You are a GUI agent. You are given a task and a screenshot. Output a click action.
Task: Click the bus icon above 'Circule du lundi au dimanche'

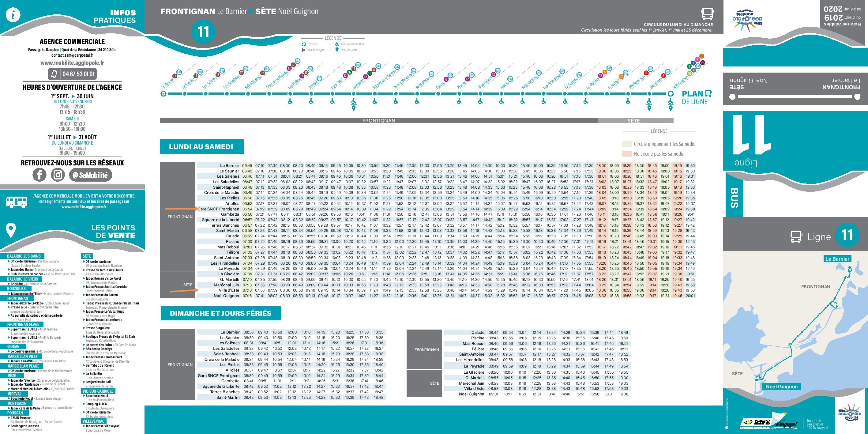(x=707, y=14)
